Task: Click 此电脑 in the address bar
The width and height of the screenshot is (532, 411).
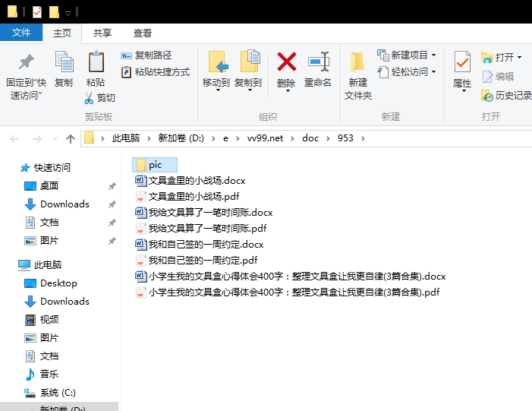Action: tap(126, 138)
